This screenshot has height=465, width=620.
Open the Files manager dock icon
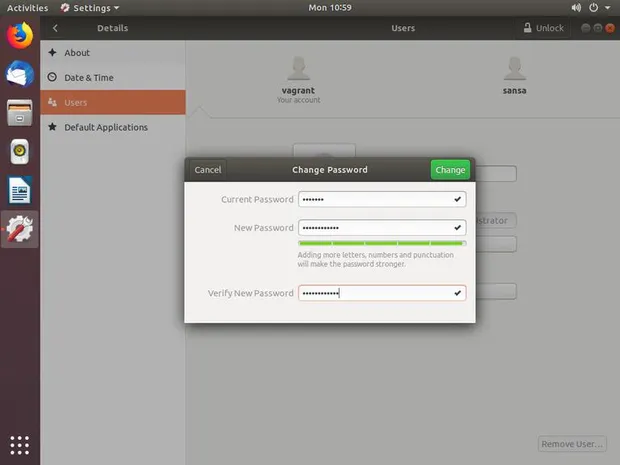tap(19, 113)
